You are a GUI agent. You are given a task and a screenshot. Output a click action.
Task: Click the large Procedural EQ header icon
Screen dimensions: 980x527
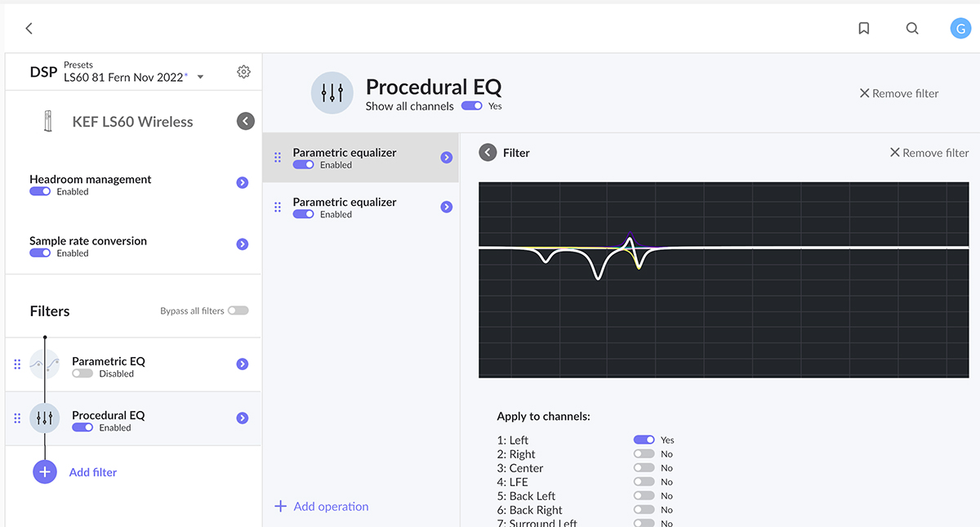tap(332, 92)
